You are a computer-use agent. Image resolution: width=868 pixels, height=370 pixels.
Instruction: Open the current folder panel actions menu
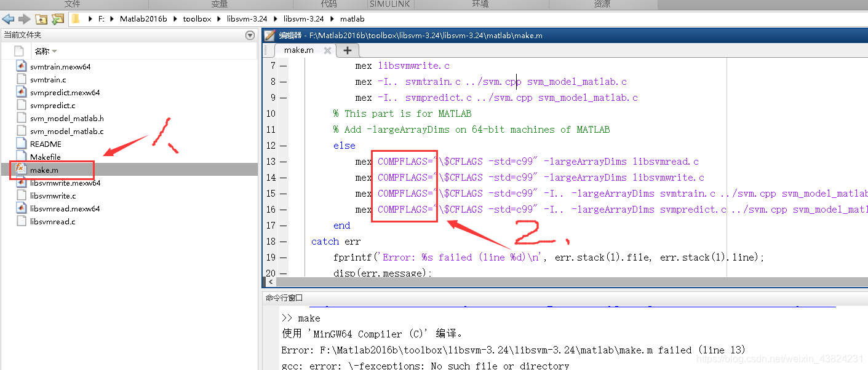pyautogui.click(x=250, y=35)
